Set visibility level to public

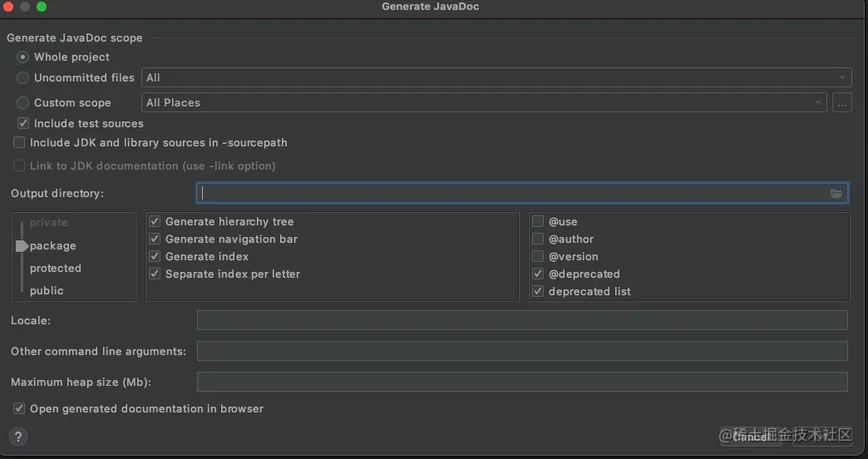point(47,291)
